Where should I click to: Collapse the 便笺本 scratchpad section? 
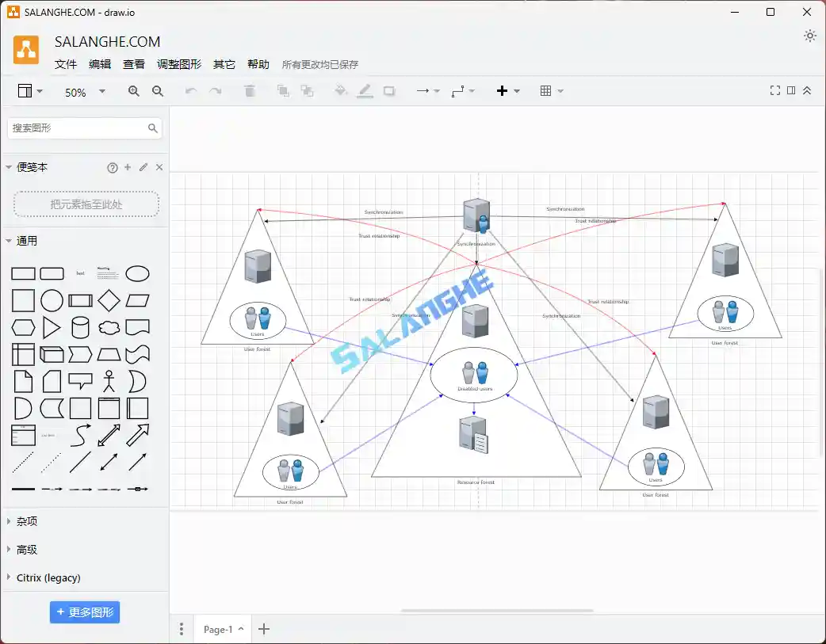coord(10,167)
